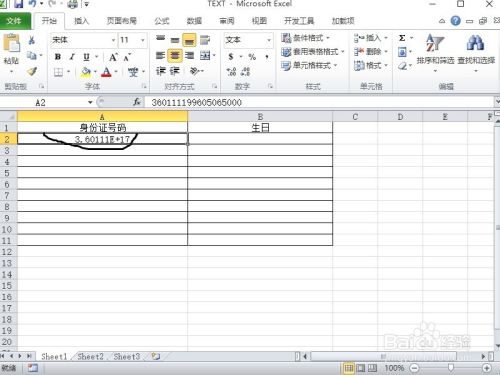Toggle Bold formatting
Viewport: 500px width, 375px height.
(58, 57)
